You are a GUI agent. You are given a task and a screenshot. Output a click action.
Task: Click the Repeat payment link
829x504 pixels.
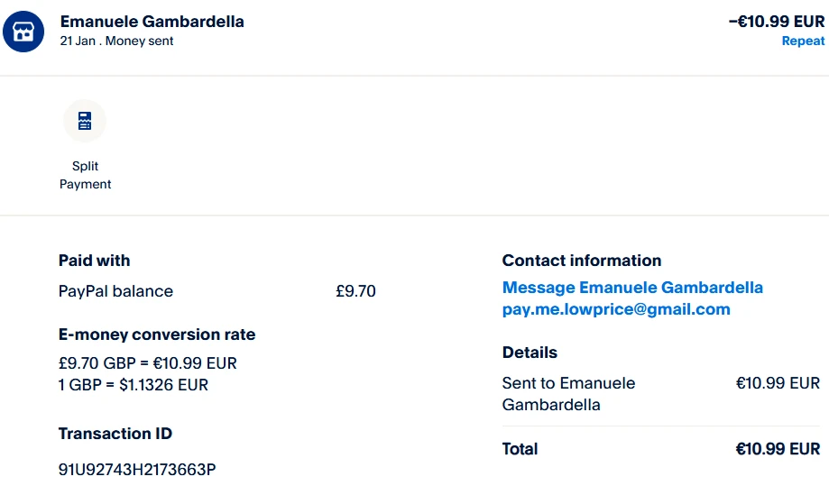point(803,41)
